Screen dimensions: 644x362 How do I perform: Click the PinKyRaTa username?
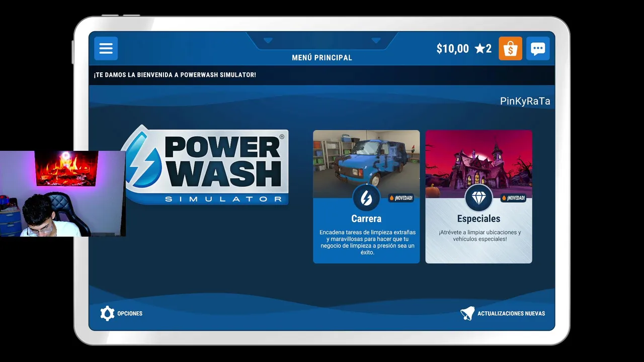[x=525, y=101]
